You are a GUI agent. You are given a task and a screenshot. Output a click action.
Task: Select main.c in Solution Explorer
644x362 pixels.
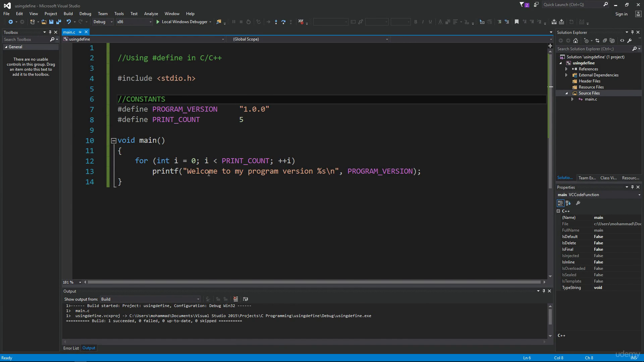591,99
